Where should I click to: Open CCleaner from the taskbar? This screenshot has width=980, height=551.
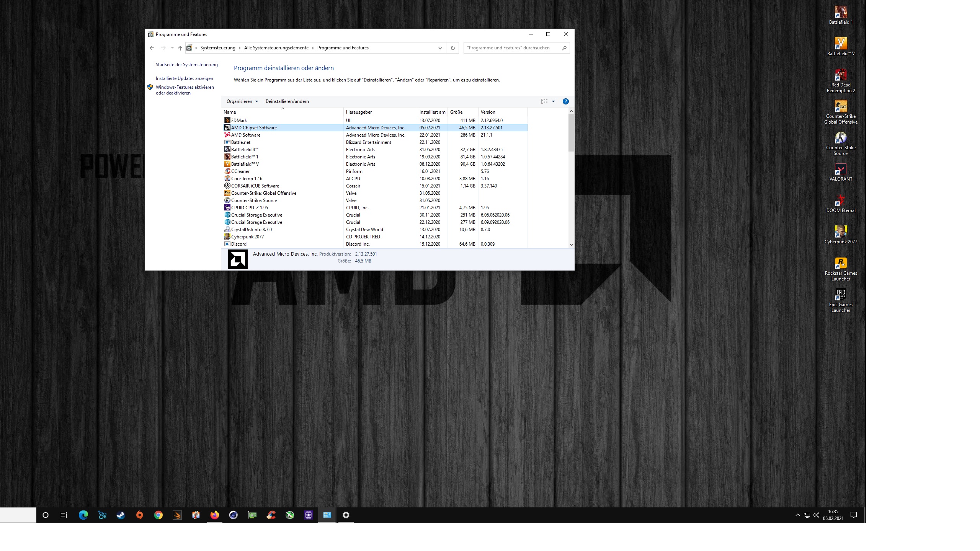(x=271, y=515)
